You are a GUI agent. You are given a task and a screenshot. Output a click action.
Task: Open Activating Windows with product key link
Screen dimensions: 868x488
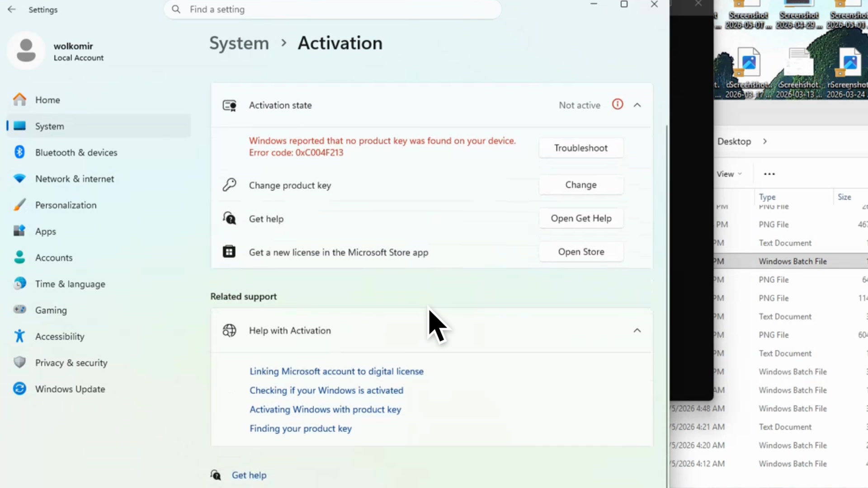pyautogui.click(x=325, y=409)
